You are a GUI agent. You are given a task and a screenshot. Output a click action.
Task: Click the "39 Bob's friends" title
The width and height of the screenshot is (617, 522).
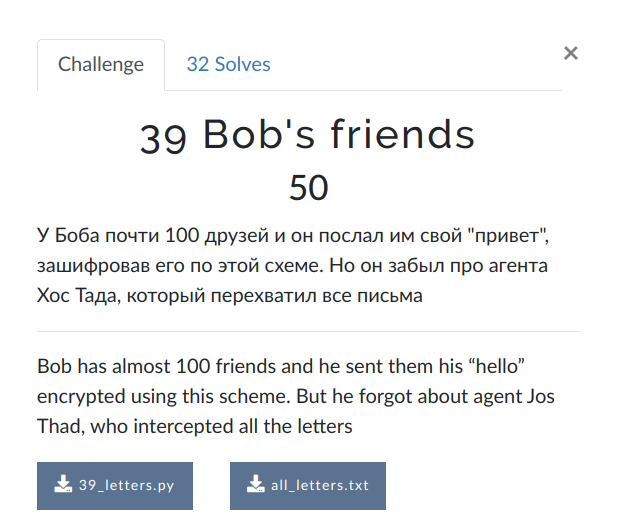(308, 136)
